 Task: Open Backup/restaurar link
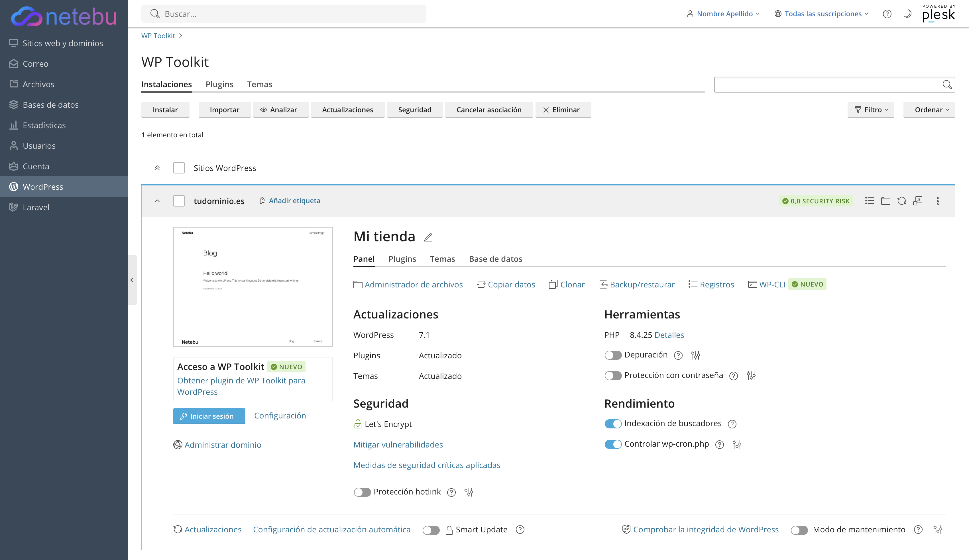(637, 285)
